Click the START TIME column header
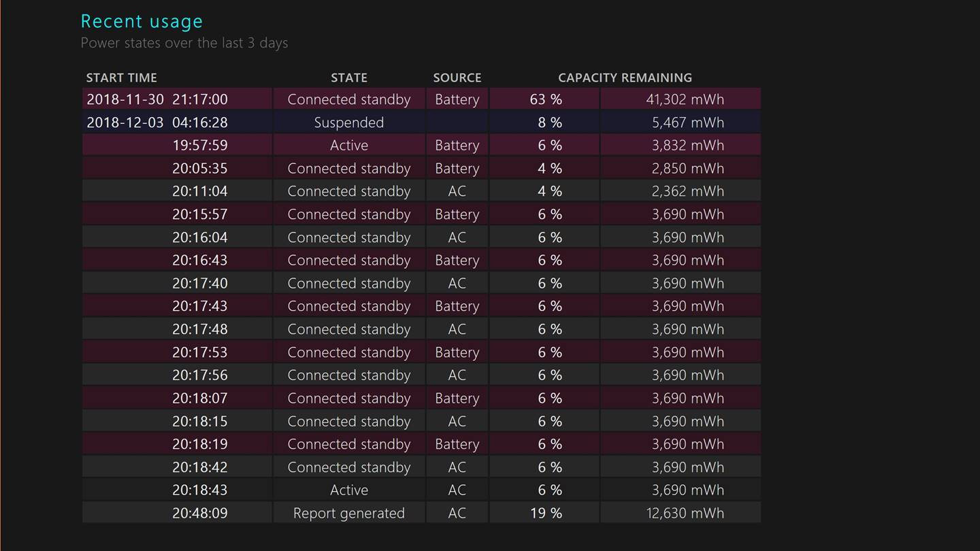This screenshot has width=980, height=551. pos(121,78)
